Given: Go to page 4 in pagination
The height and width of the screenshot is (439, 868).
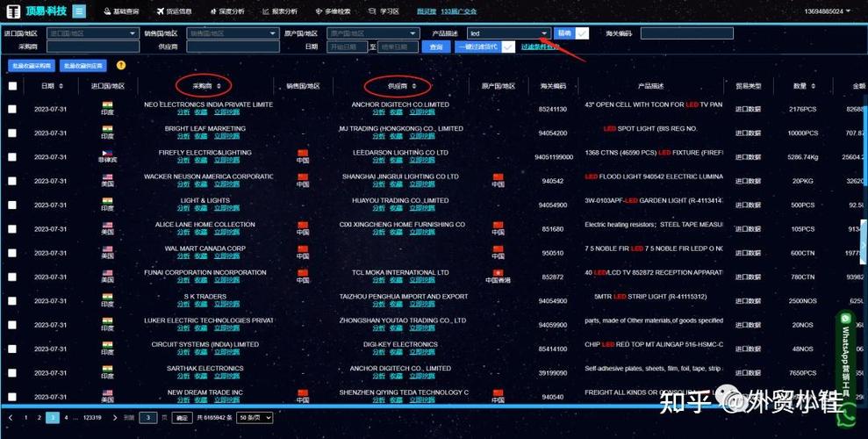Looking at the screenshot, I should pos(66,418).
